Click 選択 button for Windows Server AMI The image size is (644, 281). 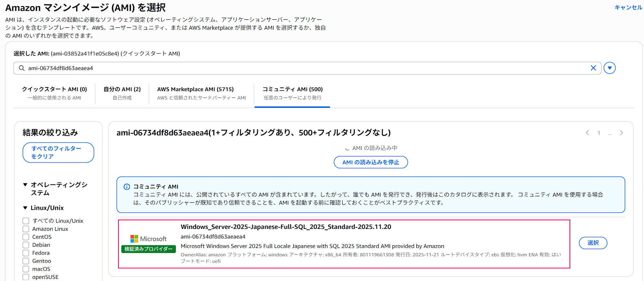tap(593, 243)
